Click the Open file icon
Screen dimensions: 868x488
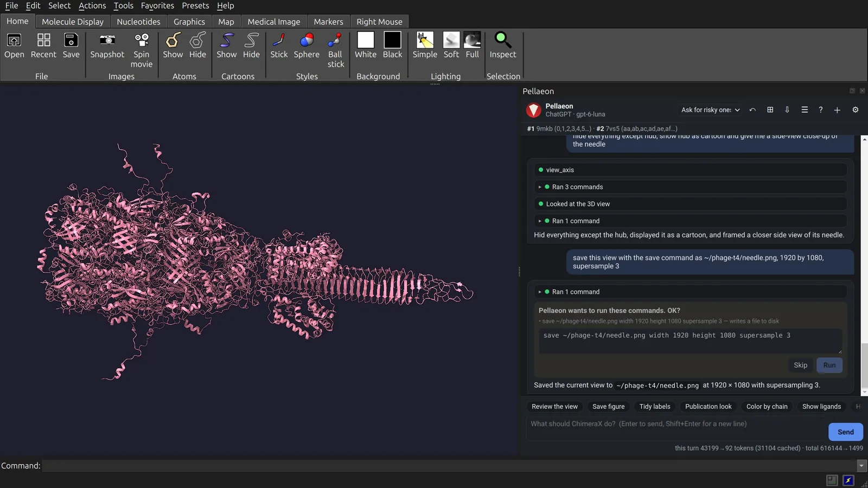point(14,46)
